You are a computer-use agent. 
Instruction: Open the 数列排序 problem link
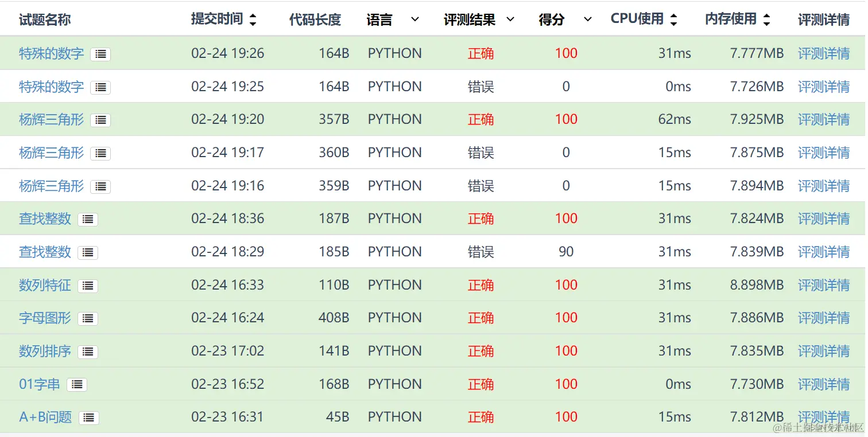click(x=45, y=352)
